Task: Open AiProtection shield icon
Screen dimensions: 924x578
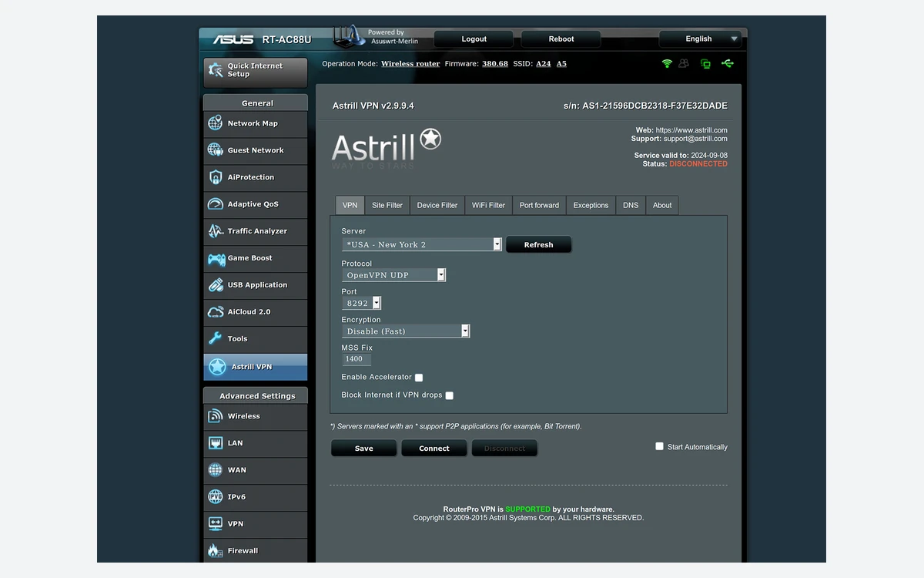Action: [216, 177]
